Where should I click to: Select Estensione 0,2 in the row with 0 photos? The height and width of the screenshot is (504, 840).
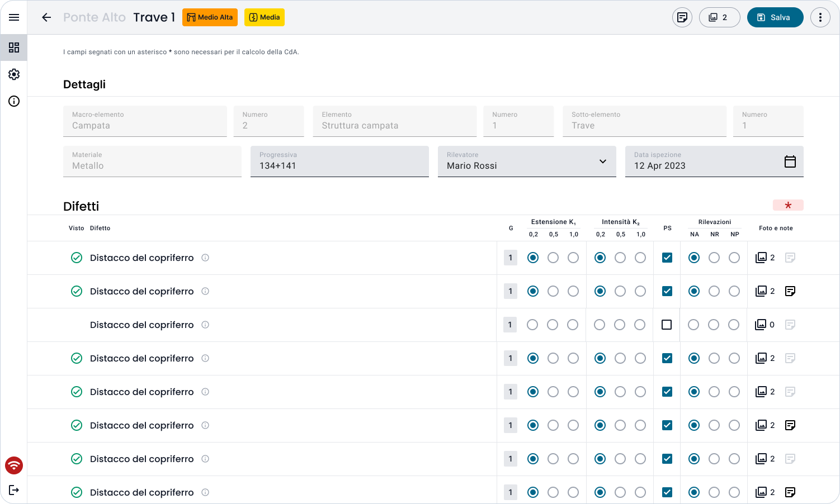[532, 325]
